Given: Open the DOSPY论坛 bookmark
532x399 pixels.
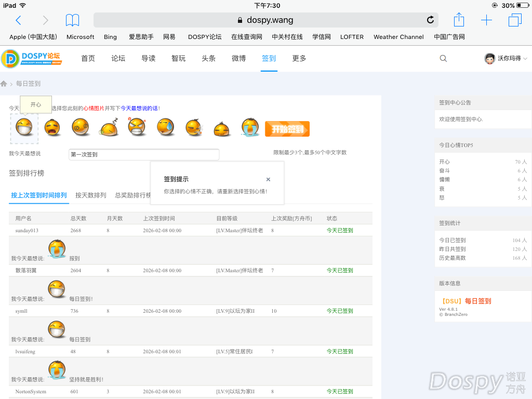Looking at the screenshot, I should point(205,37).
